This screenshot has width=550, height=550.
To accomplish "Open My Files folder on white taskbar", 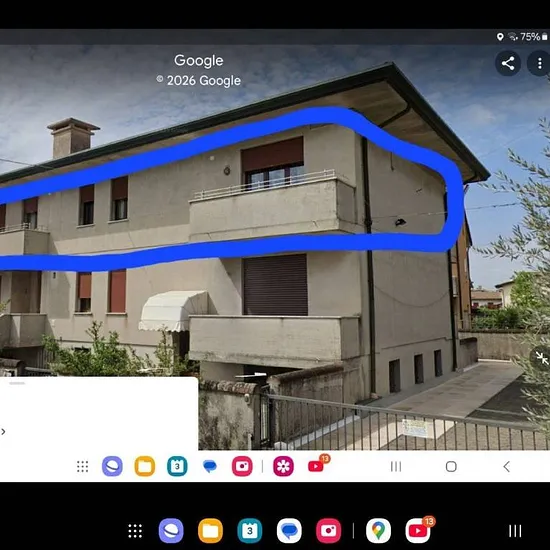I will tap(145, 466).
